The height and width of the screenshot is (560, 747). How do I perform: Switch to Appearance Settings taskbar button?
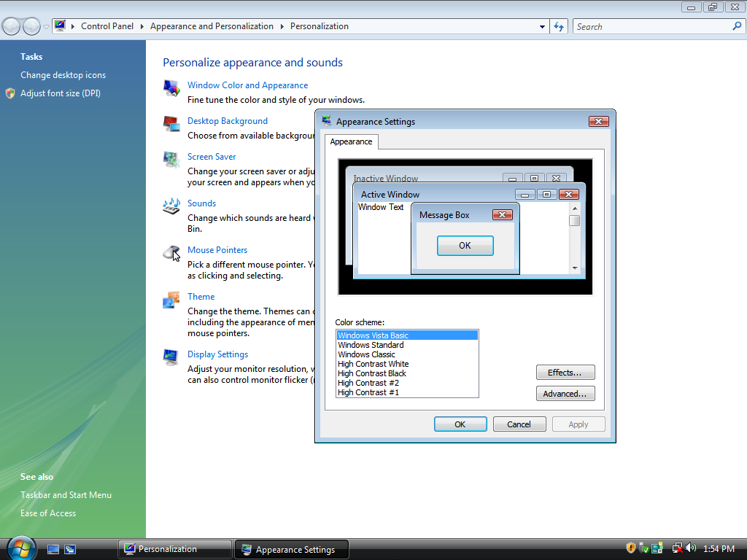pyautogui.click(x=292, y=549)
